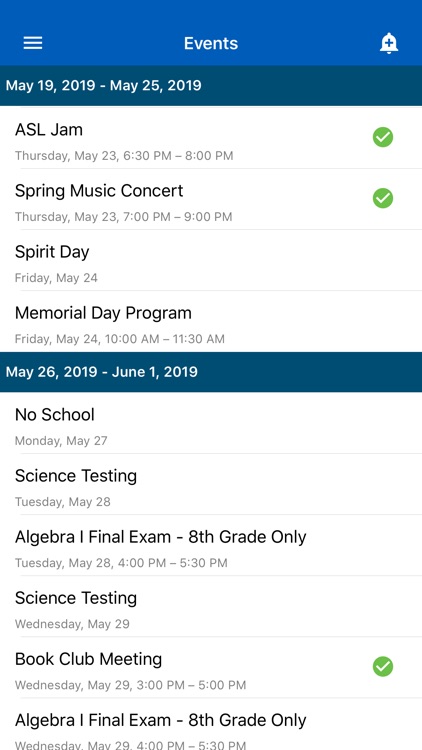The width and height of the screenshot is (422, 750).
Task: Open Algebra I Final Exam on Tuesday
Action: tap(211, 545)
